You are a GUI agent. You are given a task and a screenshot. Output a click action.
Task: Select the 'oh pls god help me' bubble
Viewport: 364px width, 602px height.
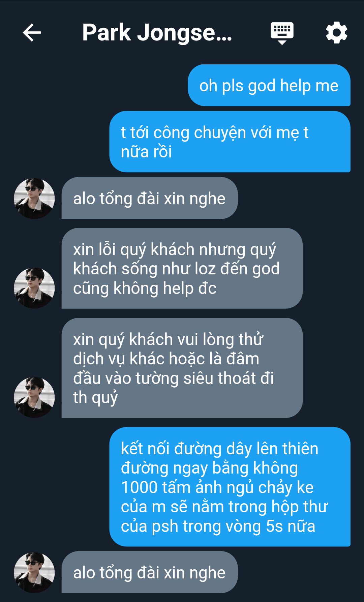[269, 85]
